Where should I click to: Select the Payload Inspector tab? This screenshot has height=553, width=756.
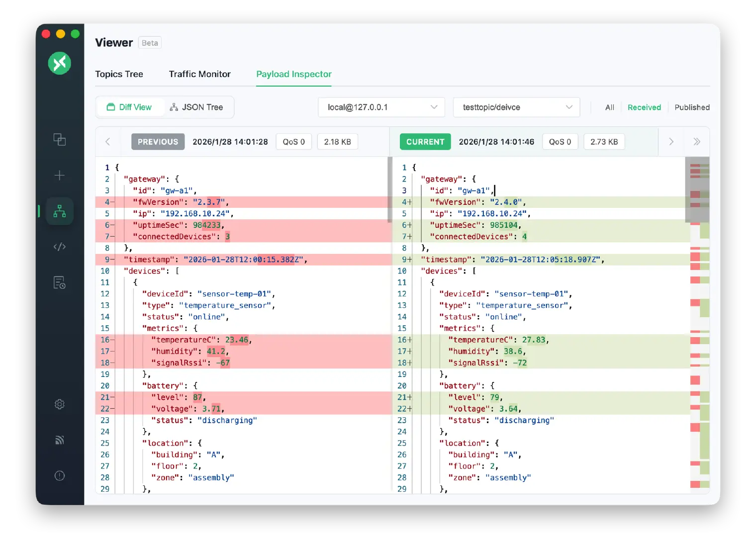[x=293, y=74]
